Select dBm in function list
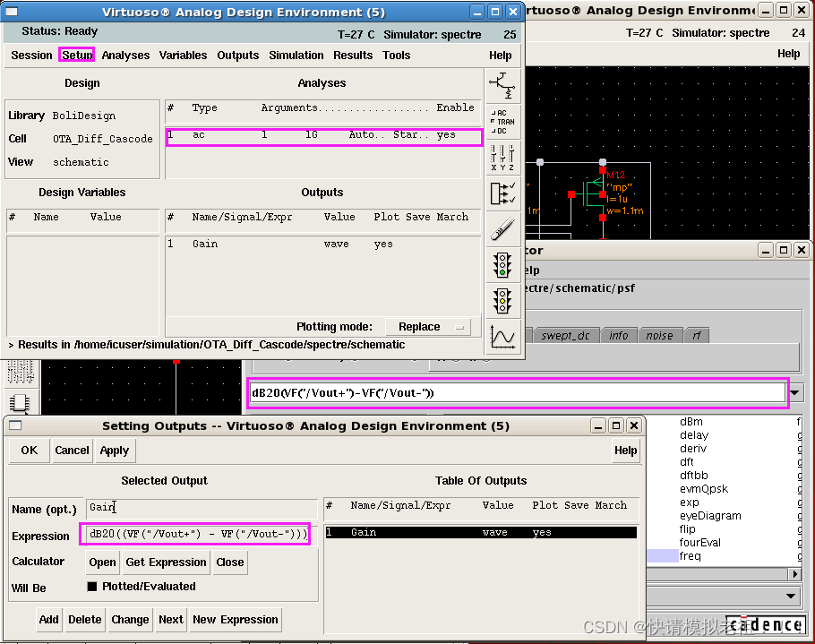The image size is (815, 644). coord(691,422)
